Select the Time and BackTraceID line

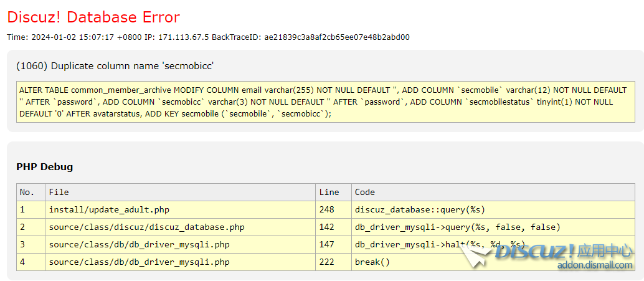(x=208, y=37)
